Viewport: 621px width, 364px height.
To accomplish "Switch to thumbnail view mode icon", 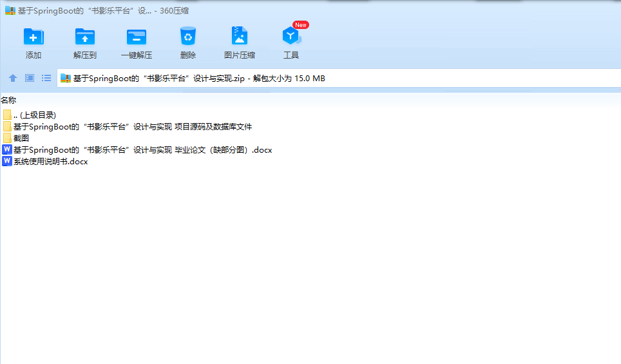I will [30, 78].
